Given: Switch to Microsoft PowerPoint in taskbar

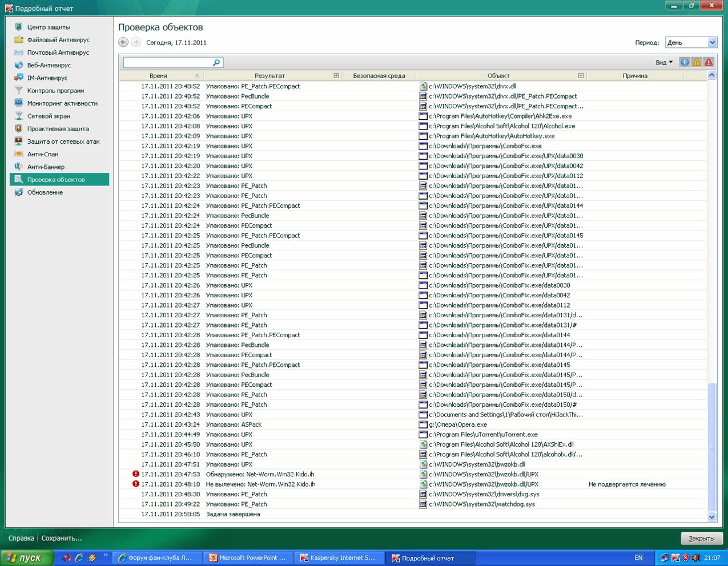Looking at the screenshot, I should [248, 558].
